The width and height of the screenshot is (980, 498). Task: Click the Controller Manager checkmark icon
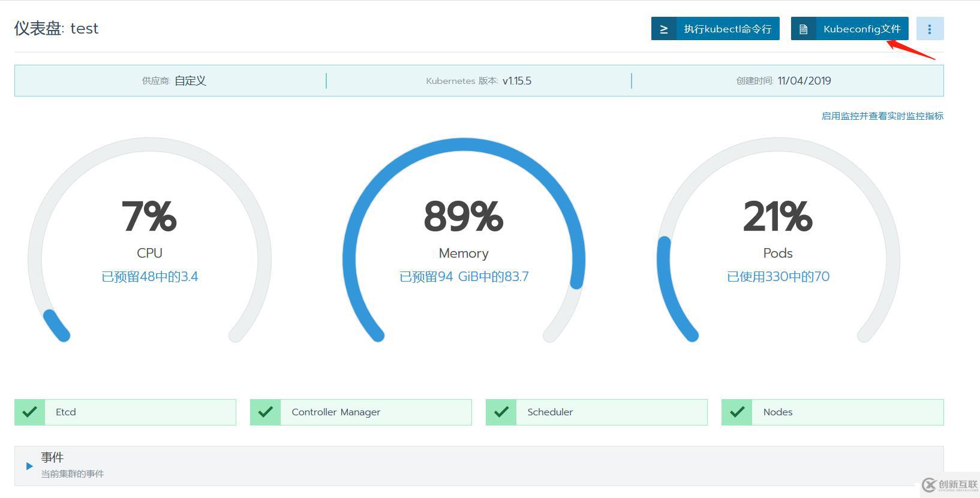pos(265,412)
